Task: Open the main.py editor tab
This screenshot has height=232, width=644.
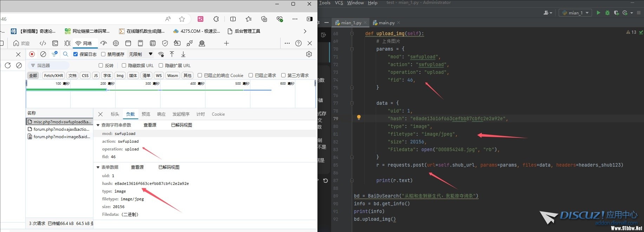Action: click(x=386, y=23)
